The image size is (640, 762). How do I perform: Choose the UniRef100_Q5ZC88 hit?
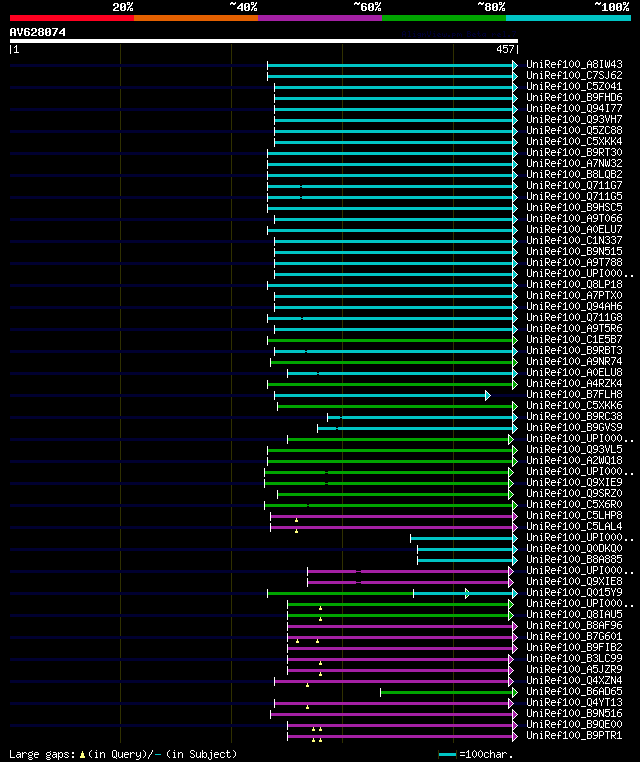tap(574, 130)
